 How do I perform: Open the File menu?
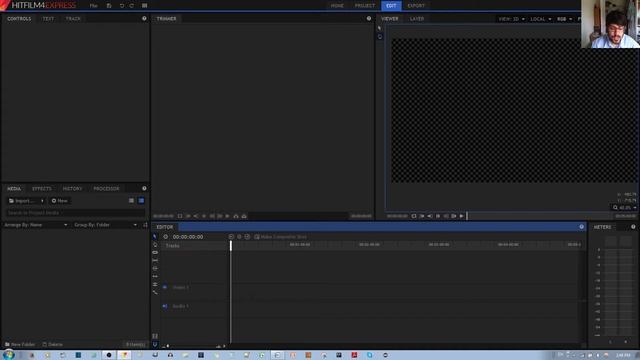coord(93,6)
